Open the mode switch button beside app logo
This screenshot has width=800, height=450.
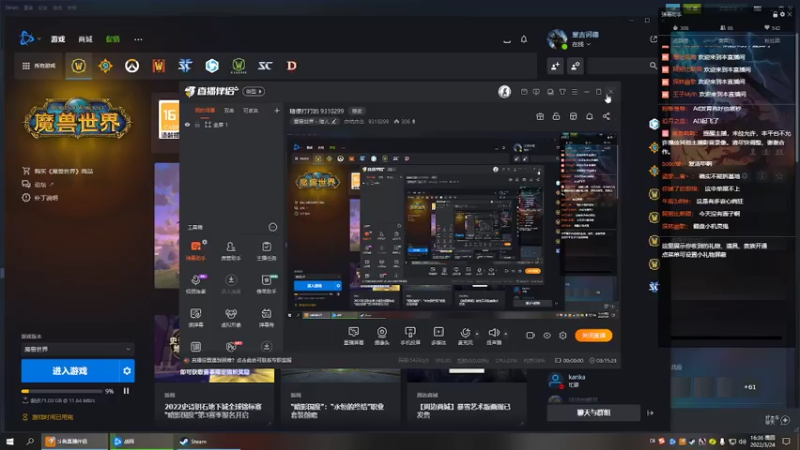click(x=254, y=91)
